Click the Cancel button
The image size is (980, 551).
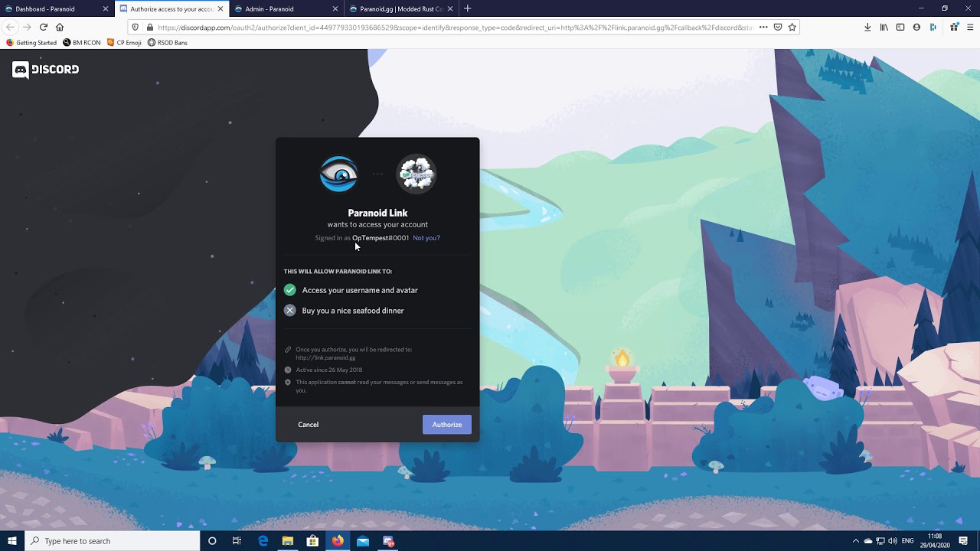coord(309,425)
